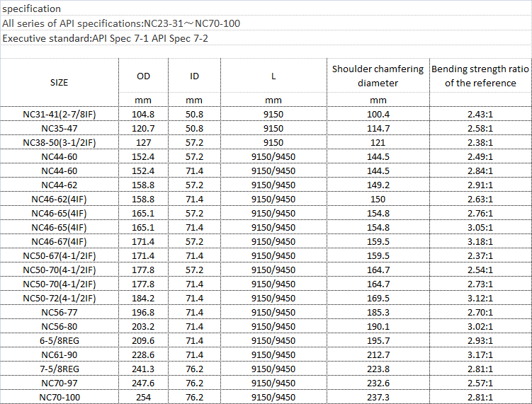Image resolution: width=532 pixels, height=404 pixels.
Task: Select the NC70-100 size cell
Action: pos(60,397)
